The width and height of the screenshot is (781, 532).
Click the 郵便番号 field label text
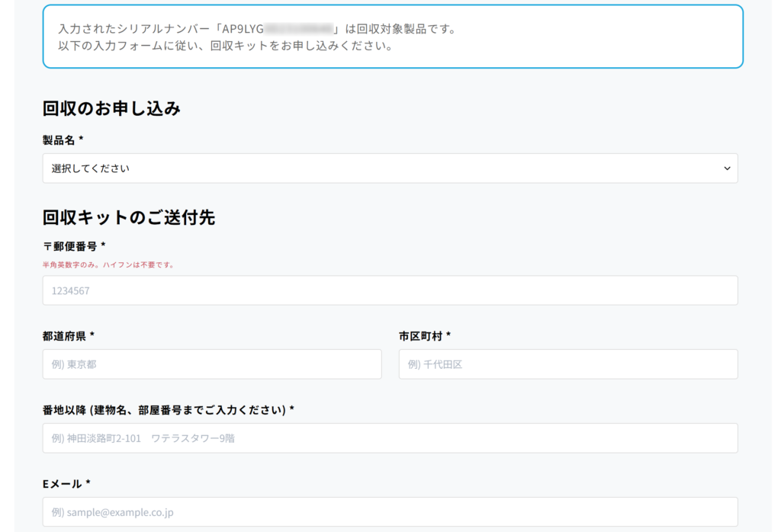pos(75,246)
